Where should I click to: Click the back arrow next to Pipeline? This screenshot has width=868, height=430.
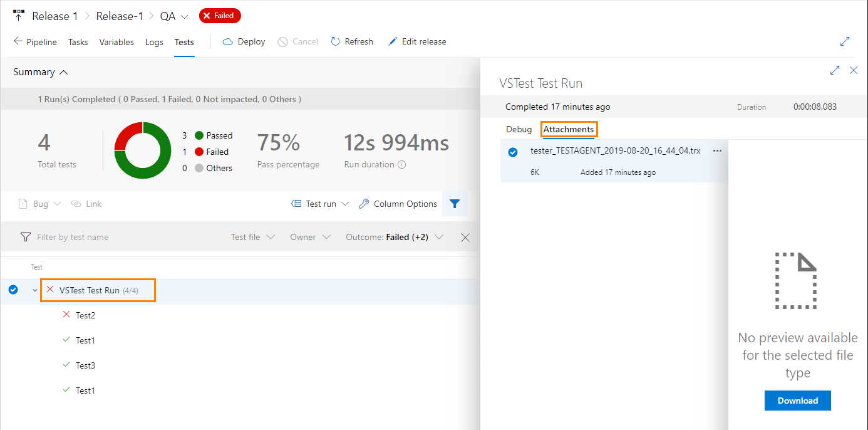tap(17, 41)
